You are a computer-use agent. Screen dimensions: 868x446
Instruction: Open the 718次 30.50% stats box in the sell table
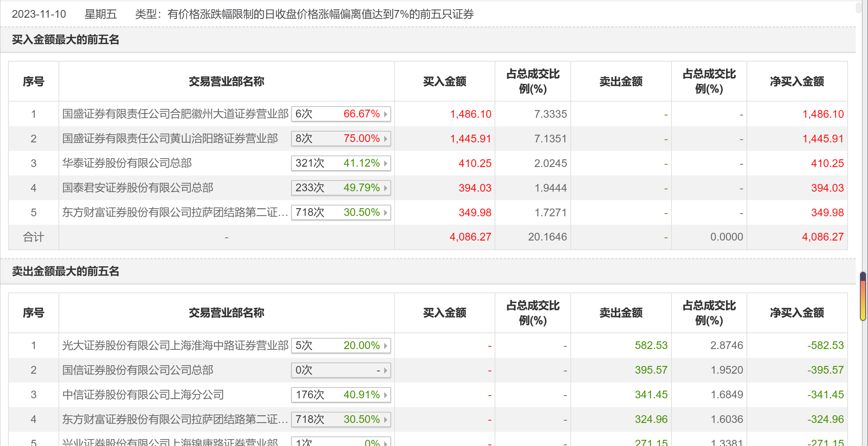(341, 420)
